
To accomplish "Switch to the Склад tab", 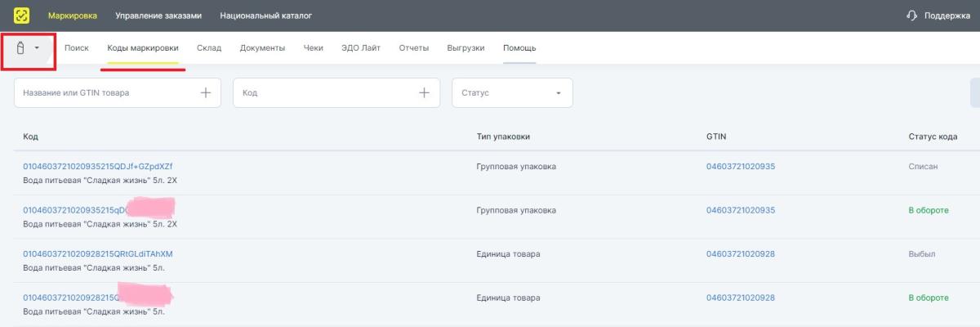I will 209,48.
